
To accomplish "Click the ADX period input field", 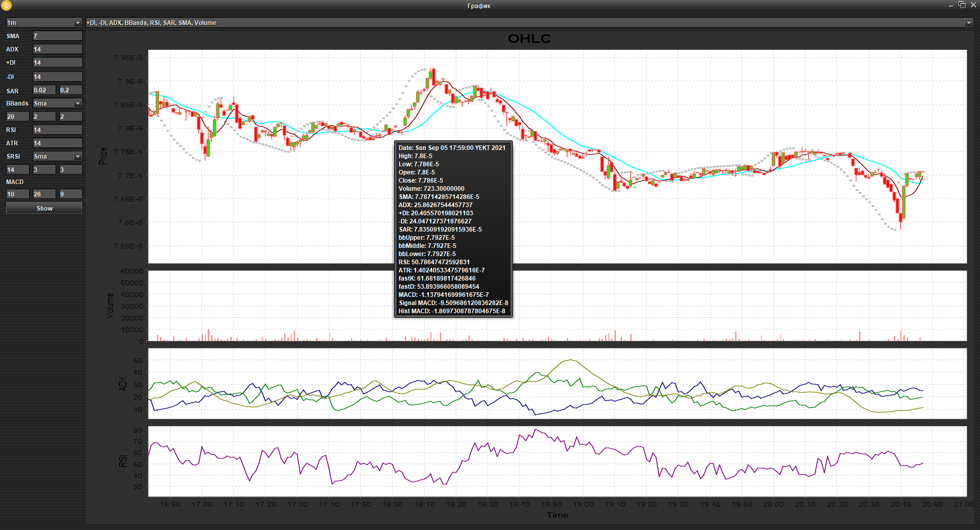I will (x=57, y=49).
